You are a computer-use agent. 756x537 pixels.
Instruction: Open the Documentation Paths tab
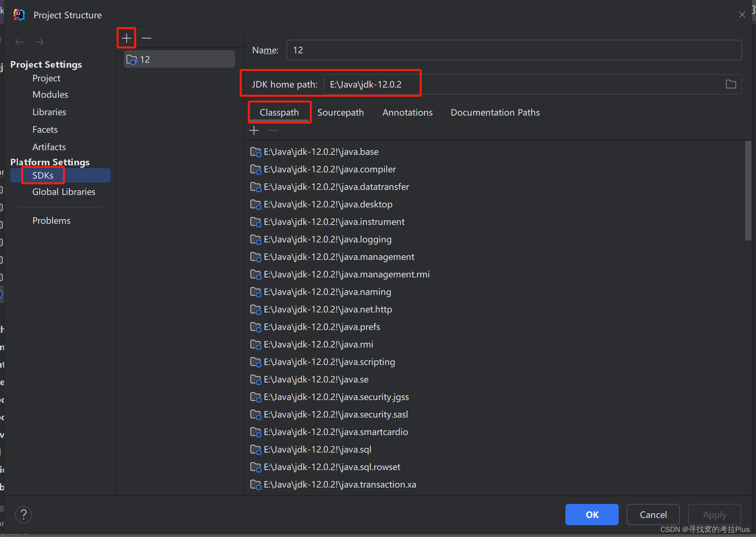tap(495, 112)
